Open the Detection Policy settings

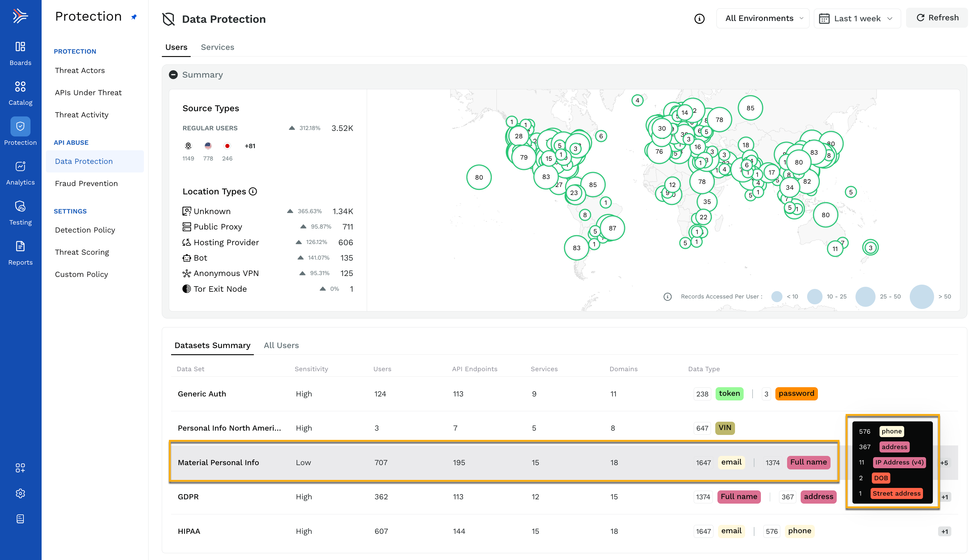[85, 230]
